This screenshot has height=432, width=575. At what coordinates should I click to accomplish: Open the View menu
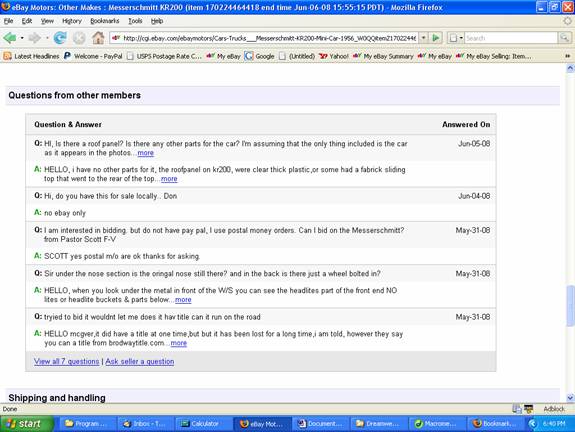click(47, 21)
